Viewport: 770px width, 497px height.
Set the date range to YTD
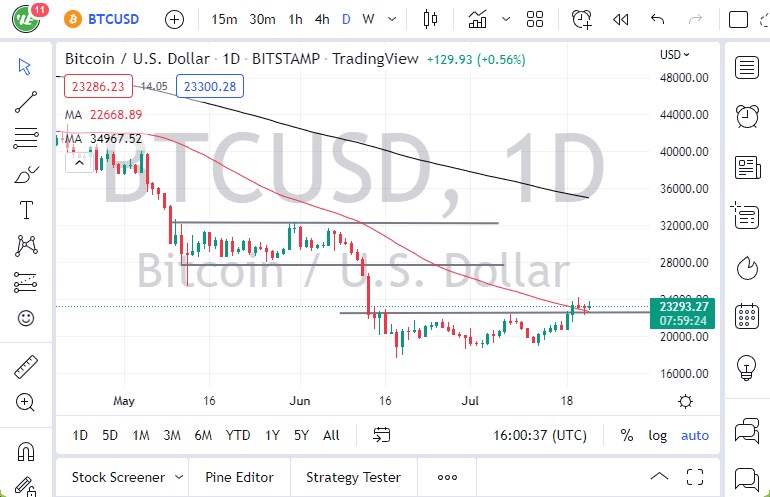(238, 435)
